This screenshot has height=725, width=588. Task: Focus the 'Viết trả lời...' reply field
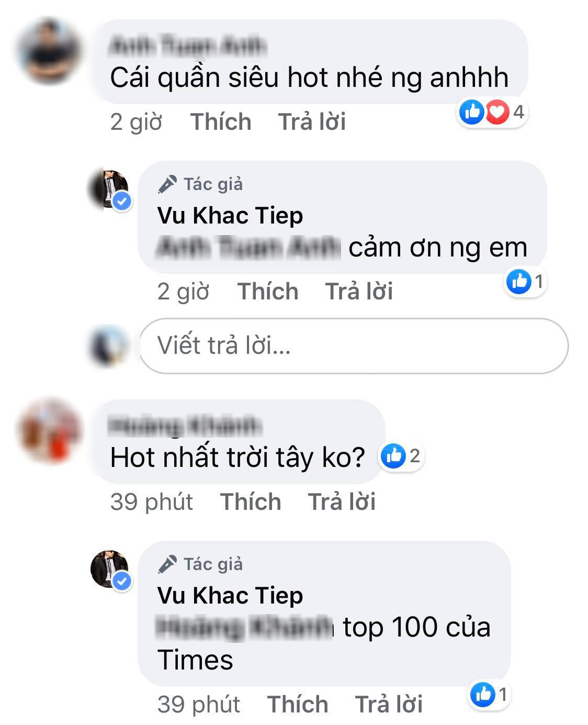pyautogui.click(x=354, y=346)
